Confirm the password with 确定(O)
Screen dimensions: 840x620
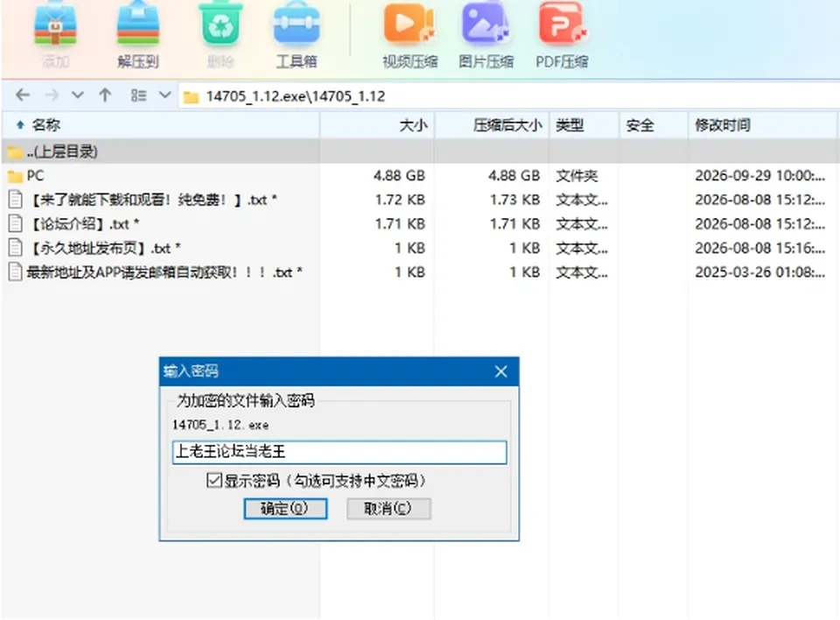(x=285, y=509)
